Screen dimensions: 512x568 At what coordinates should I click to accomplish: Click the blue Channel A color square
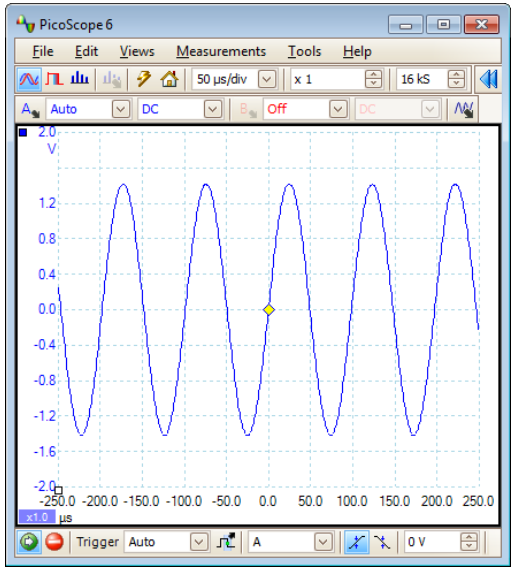[23, 133]
